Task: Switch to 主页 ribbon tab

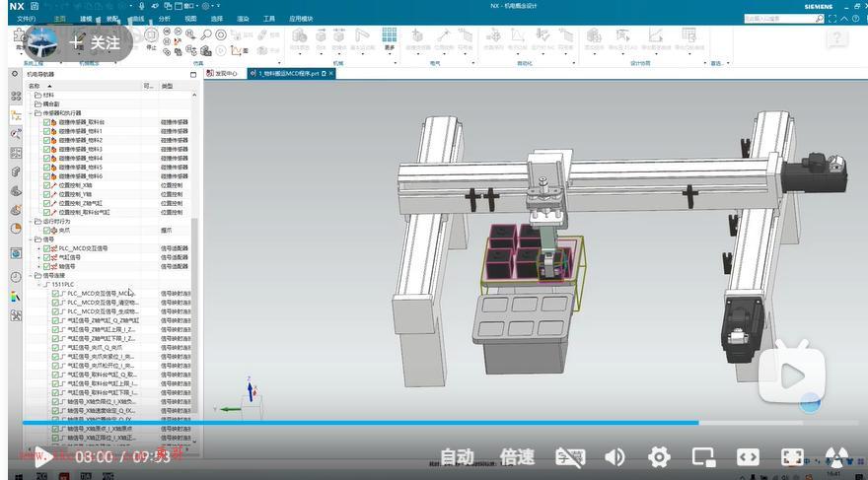Action: coord(59,19)
